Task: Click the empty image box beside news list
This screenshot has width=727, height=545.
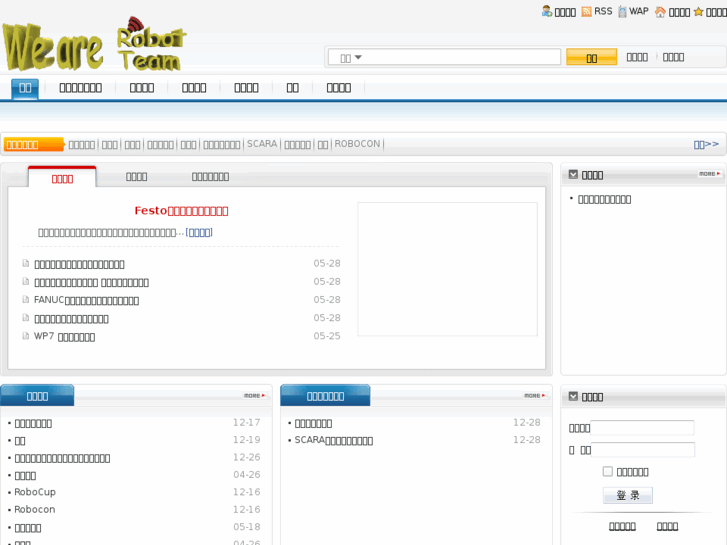Action: [447, 269]
